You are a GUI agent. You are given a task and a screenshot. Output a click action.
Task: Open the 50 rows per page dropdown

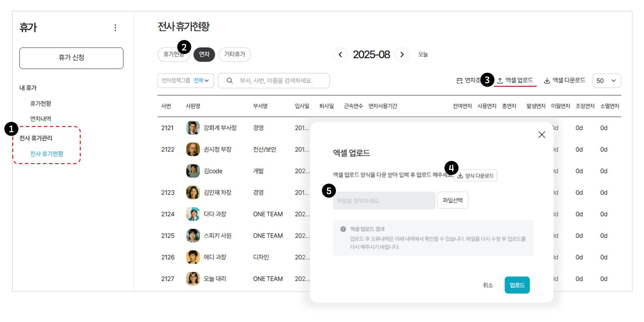point(606,81)
